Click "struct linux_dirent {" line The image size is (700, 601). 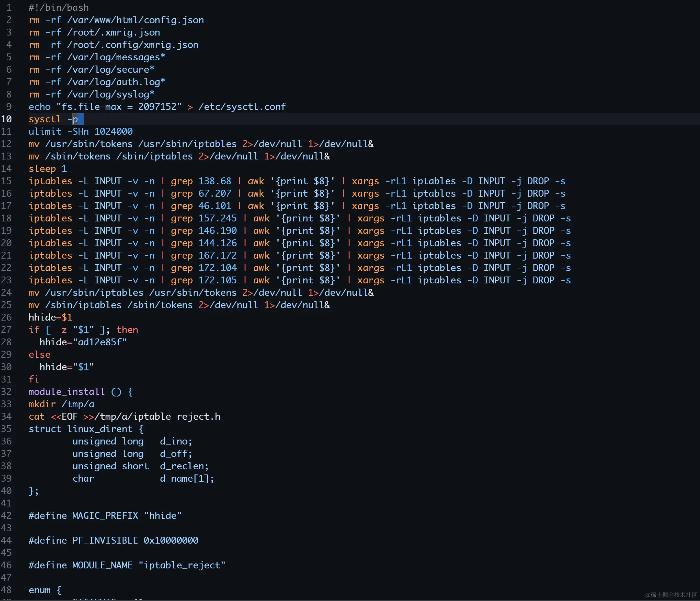point(86,429)
